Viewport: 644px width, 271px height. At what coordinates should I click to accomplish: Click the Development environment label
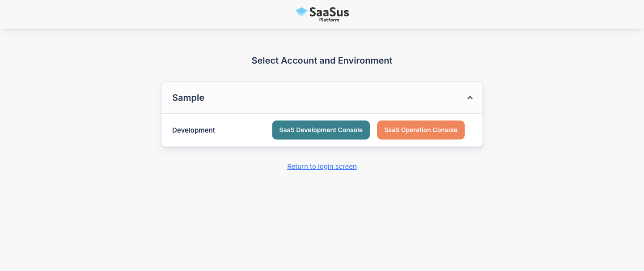click(194, 130)
